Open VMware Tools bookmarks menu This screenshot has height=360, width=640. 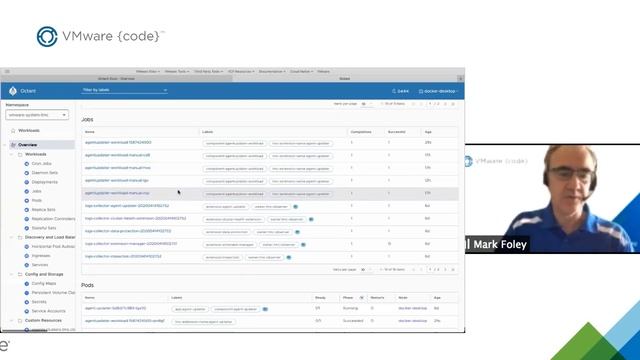[177, 71]
